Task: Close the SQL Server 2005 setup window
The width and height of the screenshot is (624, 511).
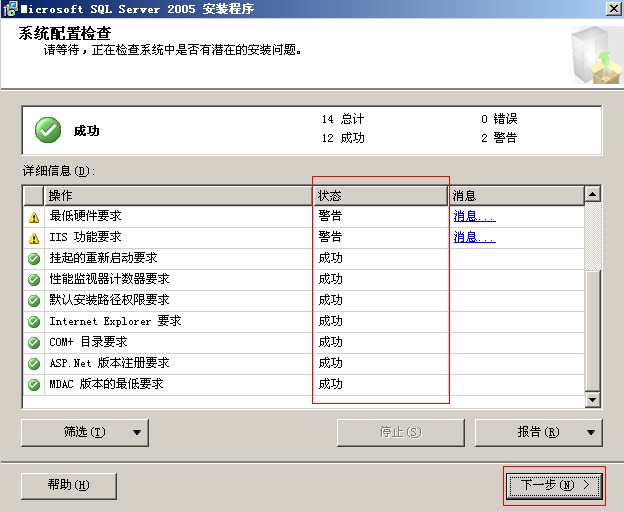Action: point(613,9)
